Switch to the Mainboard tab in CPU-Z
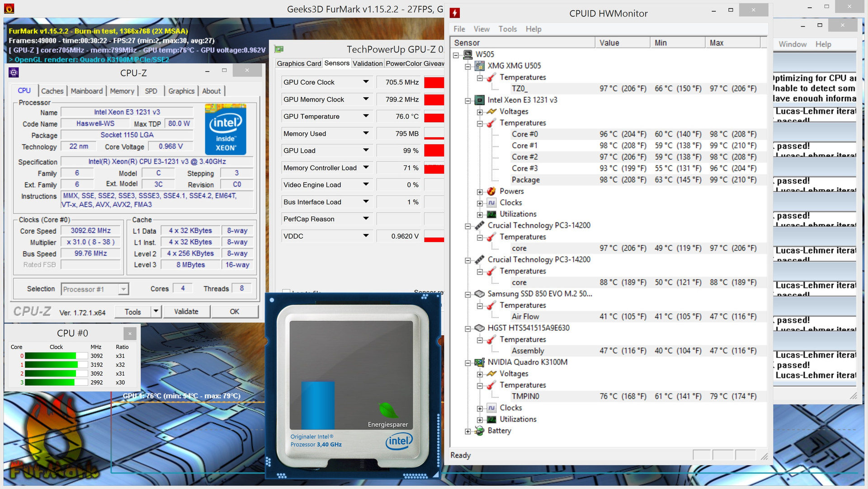This screenshot has width=868, height=489. coord(87,91)
